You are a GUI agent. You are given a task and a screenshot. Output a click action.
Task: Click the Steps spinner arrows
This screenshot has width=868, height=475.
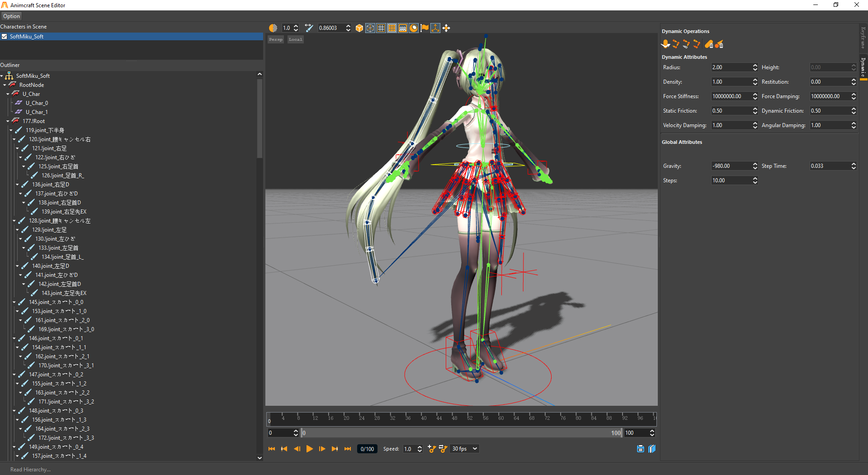(755, 180)
